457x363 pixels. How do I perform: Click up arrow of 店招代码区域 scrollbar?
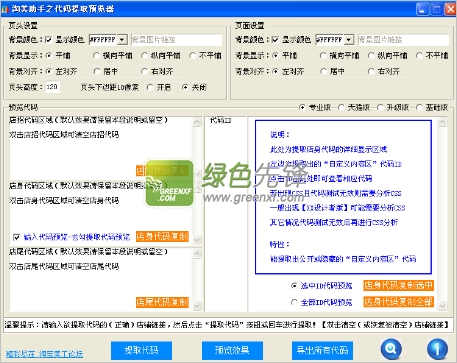197,122
